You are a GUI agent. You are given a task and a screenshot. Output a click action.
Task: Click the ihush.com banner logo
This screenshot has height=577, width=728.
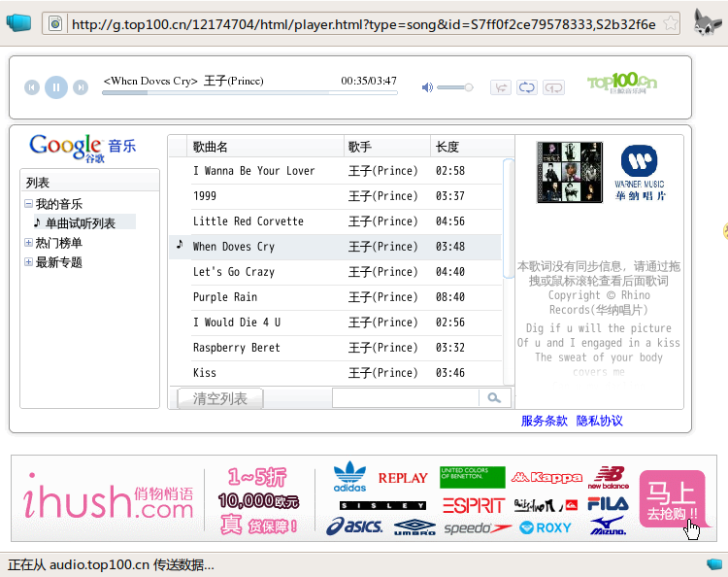[x=108, y=497]
